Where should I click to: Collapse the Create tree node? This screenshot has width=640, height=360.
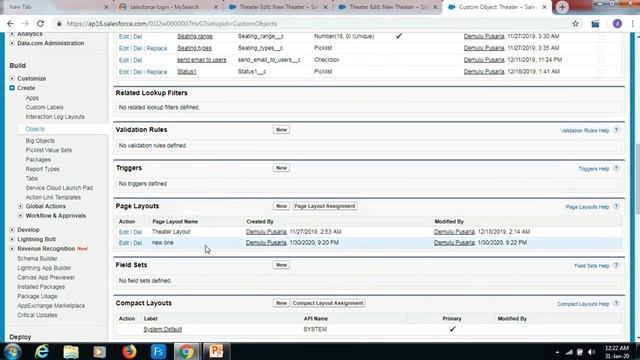pos(12,88)
